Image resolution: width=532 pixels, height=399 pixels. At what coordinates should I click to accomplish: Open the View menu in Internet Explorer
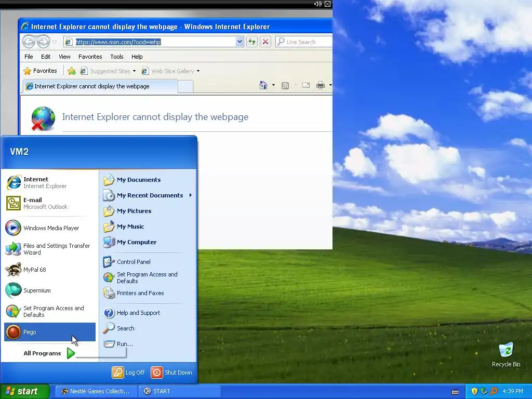pos(64,57)
